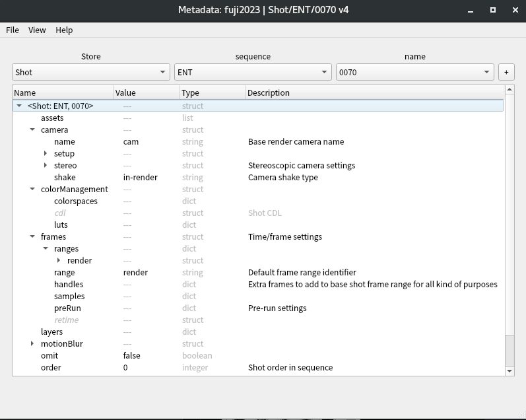Open the File menu
526x420 pixels.
coord(13,30)
